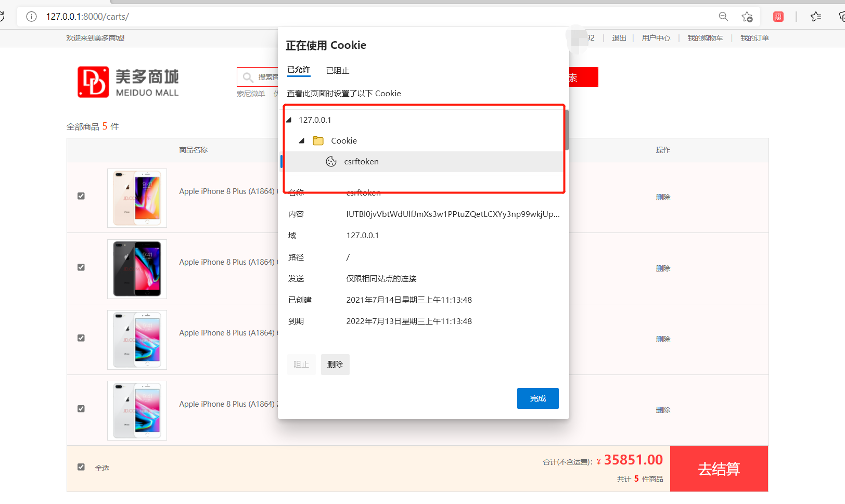Delete the gold iPhone 8 Plus row item
The width and height of the screenshot is (845, 504).
click(x=663, y=197)
